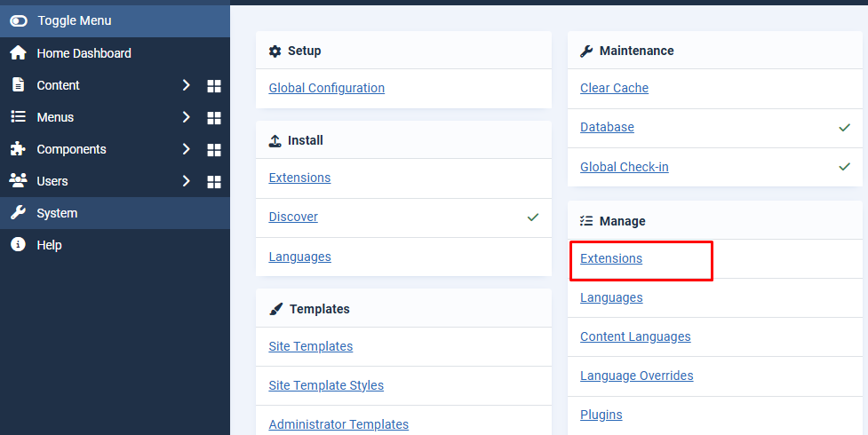The image size is (868, 435).
Task: Click the System wrench icon in sidebar
Action: 18,213
